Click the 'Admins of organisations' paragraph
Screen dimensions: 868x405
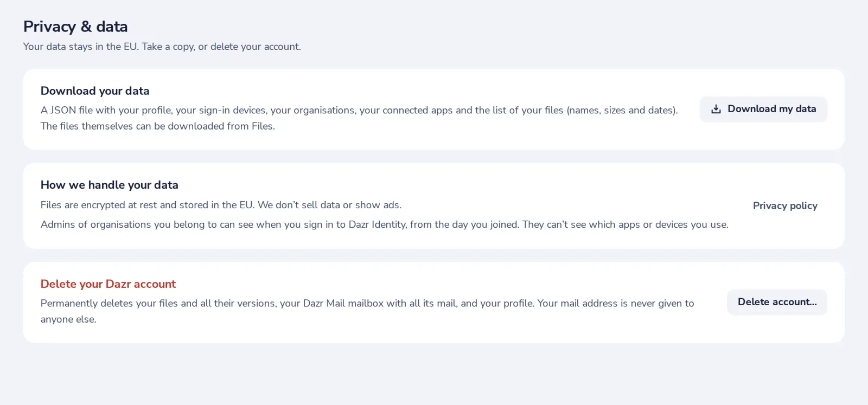coord(385,224)
